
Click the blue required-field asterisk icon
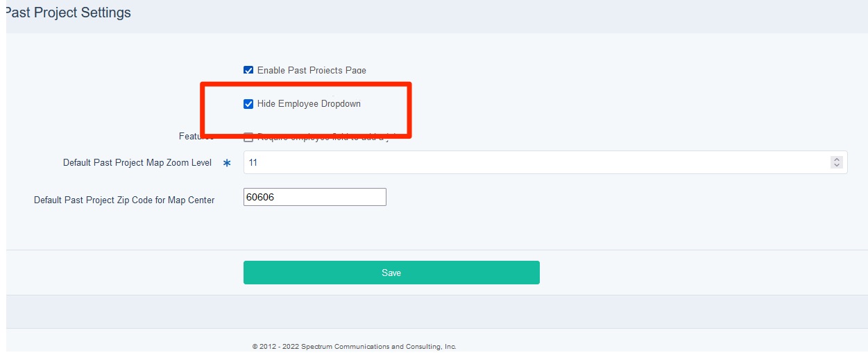(226, 164)
